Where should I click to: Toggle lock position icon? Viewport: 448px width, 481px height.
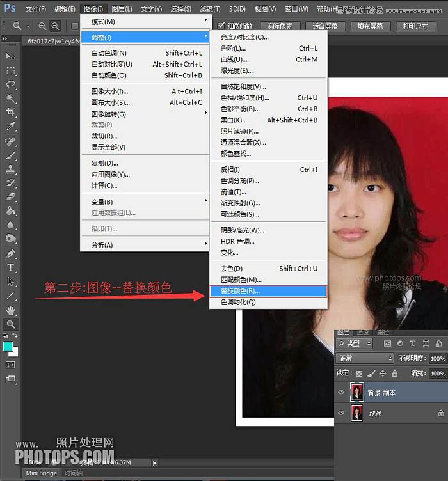click(x=383, y=374)
